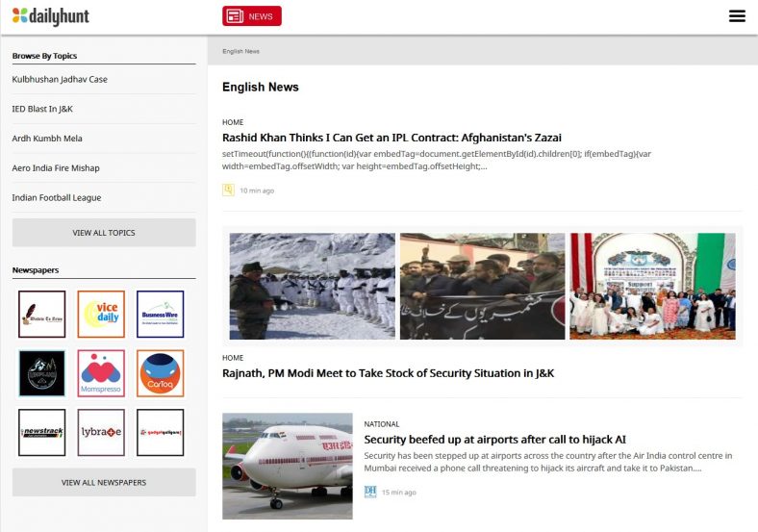Open the Momspresso newspaper icon

click(x=101, y=373)
